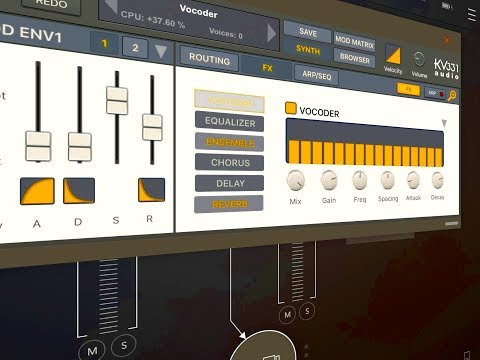Select the CHORUS effect
This screenshot has height=360, width=480.
[x=229, y=163]
